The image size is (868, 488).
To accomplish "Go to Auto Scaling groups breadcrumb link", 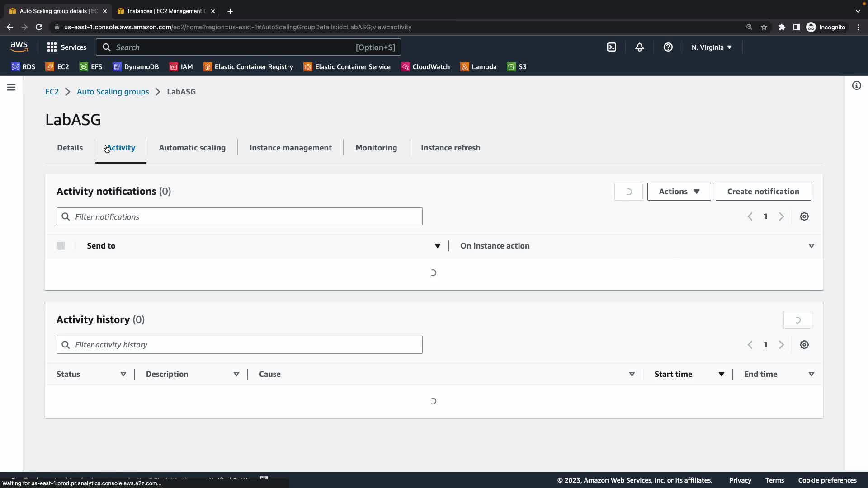I will tap(113, 92).
